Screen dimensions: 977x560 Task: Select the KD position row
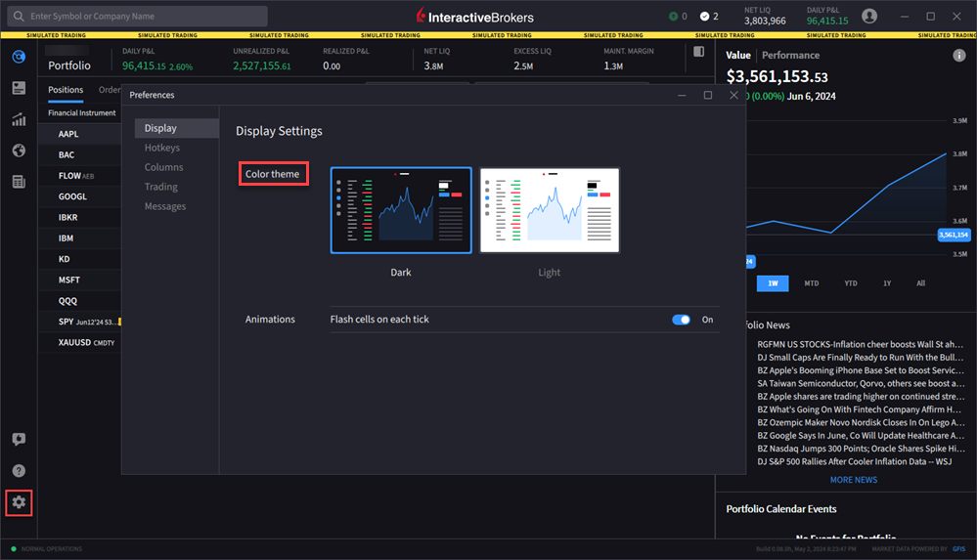click(80, 259)
